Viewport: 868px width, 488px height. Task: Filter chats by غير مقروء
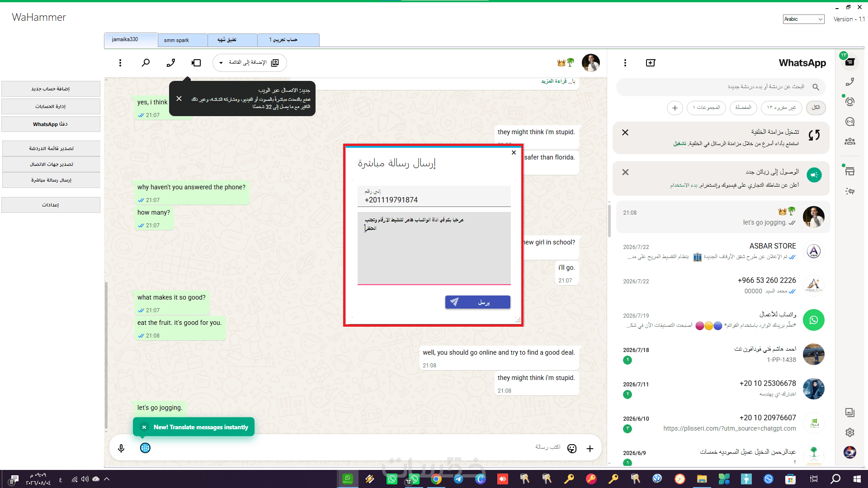(782, 108)
